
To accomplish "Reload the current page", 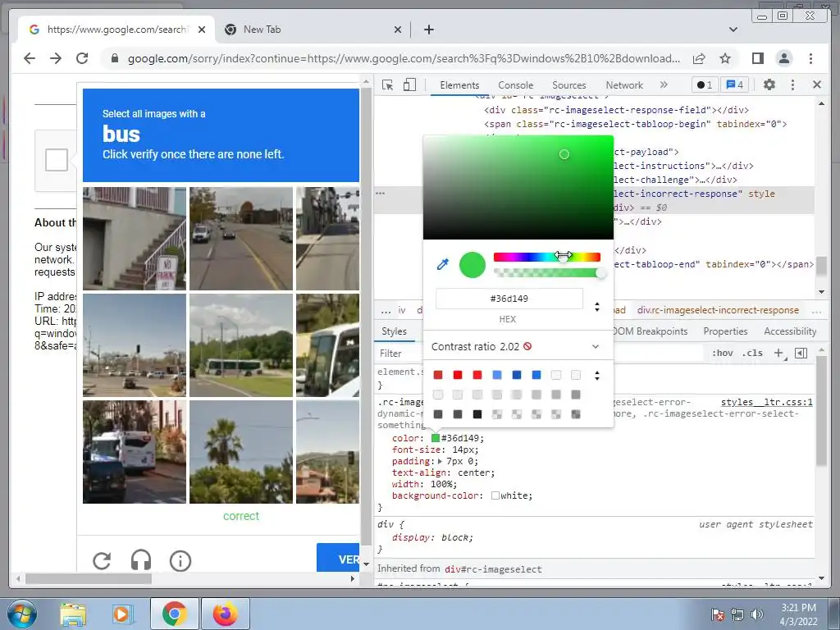I will pyautogui.click(x=82, y=58).
